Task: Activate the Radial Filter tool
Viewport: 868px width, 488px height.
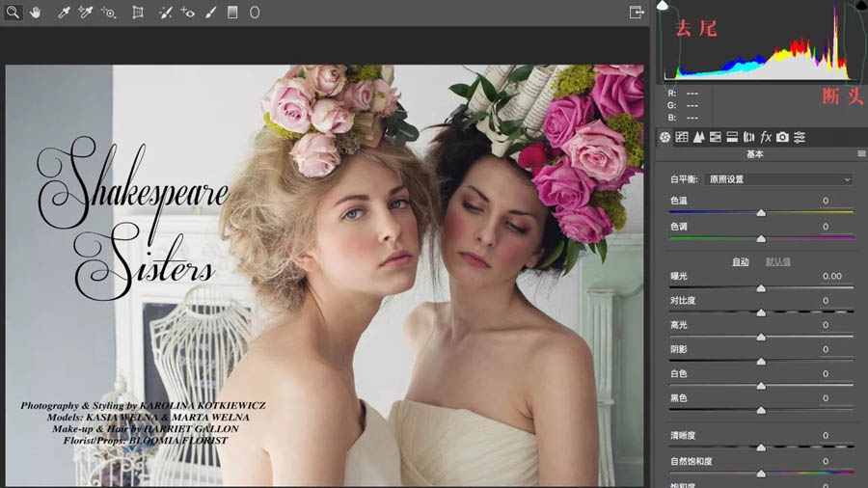Action: pyautogui.click(x=255, y=13)
